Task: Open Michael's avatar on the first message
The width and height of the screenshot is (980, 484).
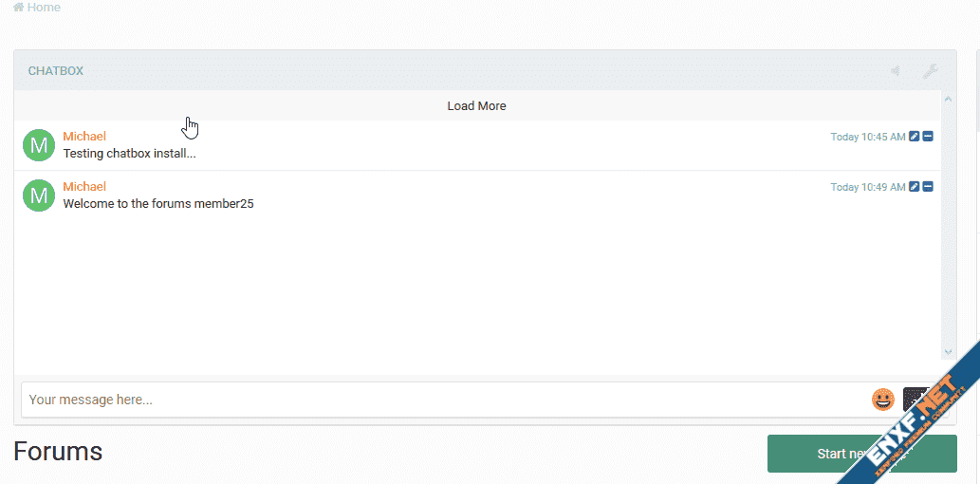Action: (x=39, y=146)
